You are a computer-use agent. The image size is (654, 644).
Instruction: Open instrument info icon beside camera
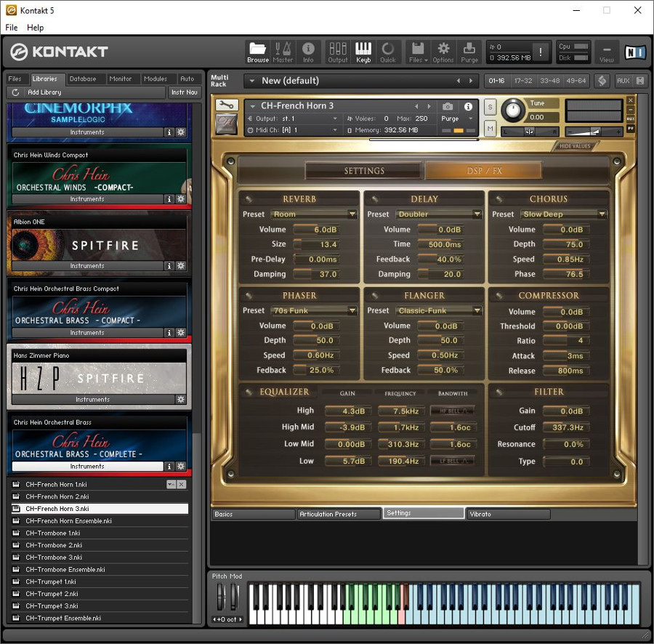(x=468, y=106)
